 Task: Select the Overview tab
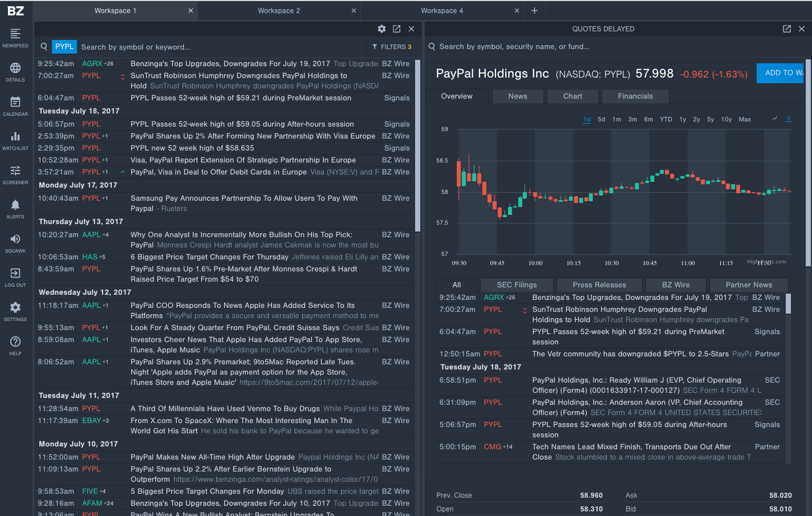click(457, 96)
